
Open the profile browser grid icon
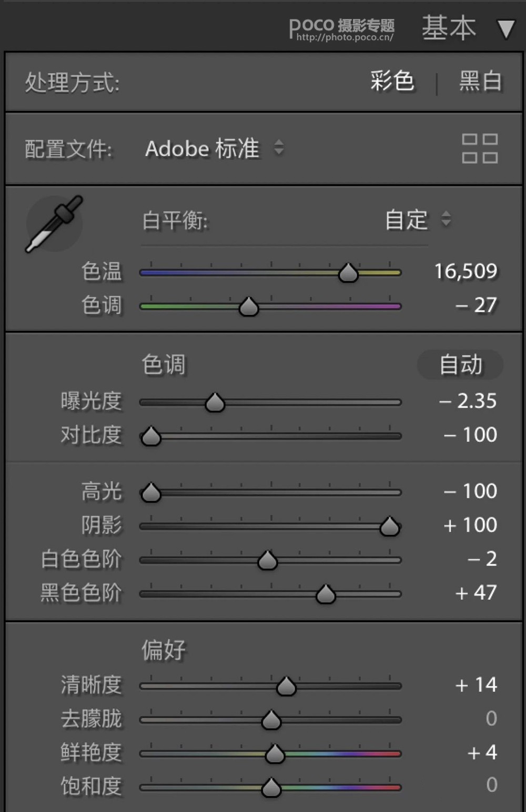479,148
